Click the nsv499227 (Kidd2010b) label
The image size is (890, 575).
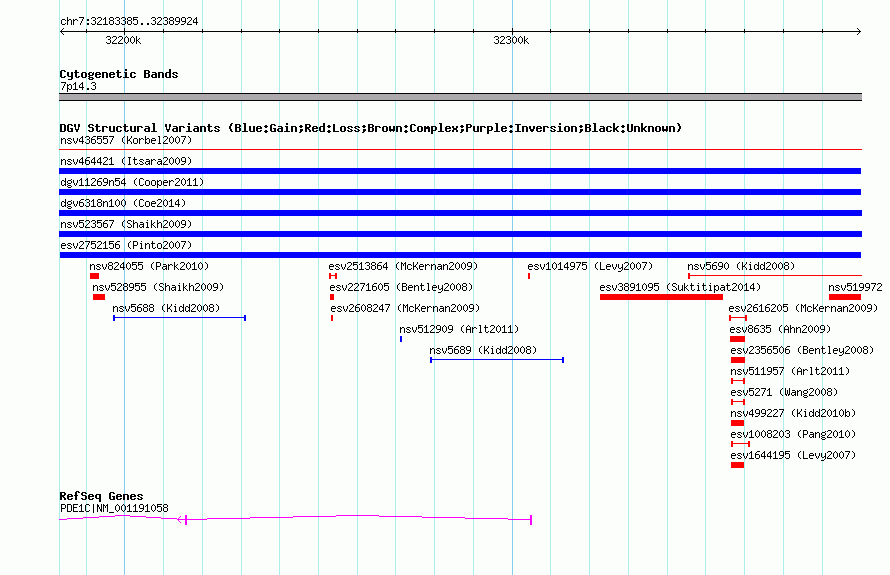[x=793, y=413]
